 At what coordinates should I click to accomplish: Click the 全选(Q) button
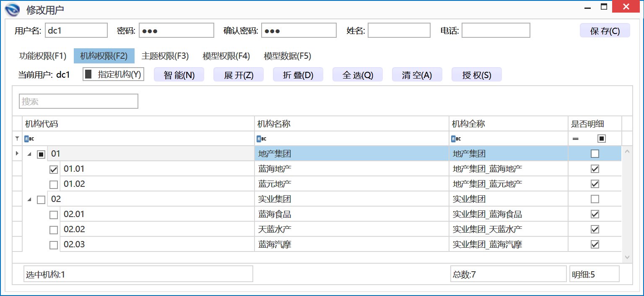coord(358,75)
